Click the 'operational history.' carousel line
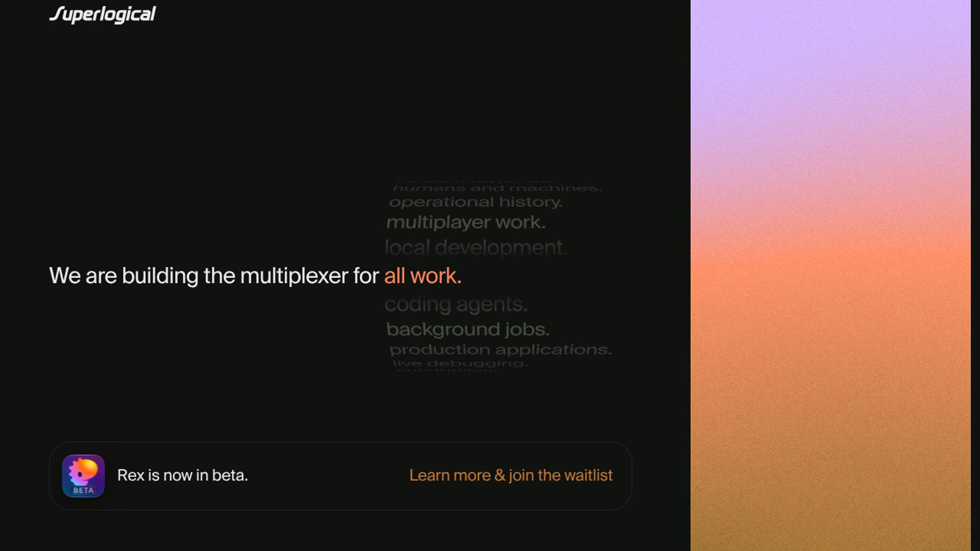This screenshot has width=980, height=551. click(x=476, y=202)
